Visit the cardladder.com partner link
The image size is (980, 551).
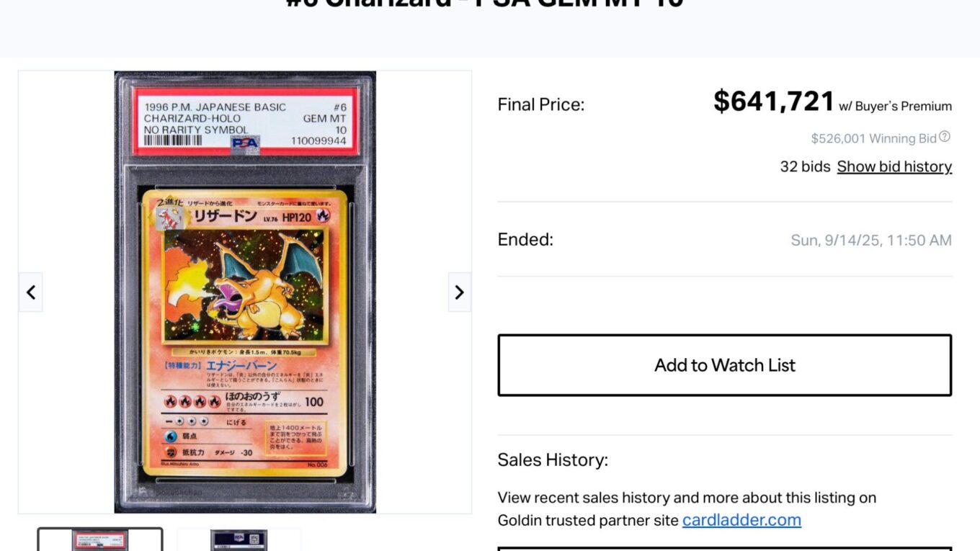coord(741,520)
